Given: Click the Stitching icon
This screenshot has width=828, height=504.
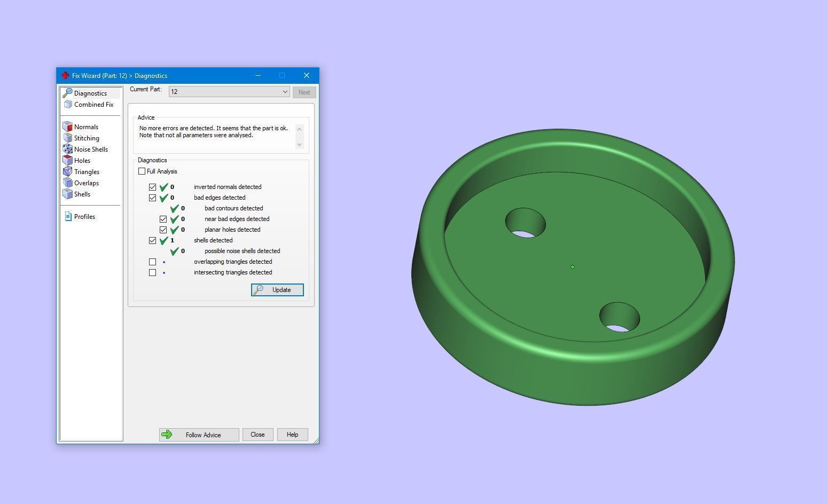Looking at the screenshot, I should [67, 138].
